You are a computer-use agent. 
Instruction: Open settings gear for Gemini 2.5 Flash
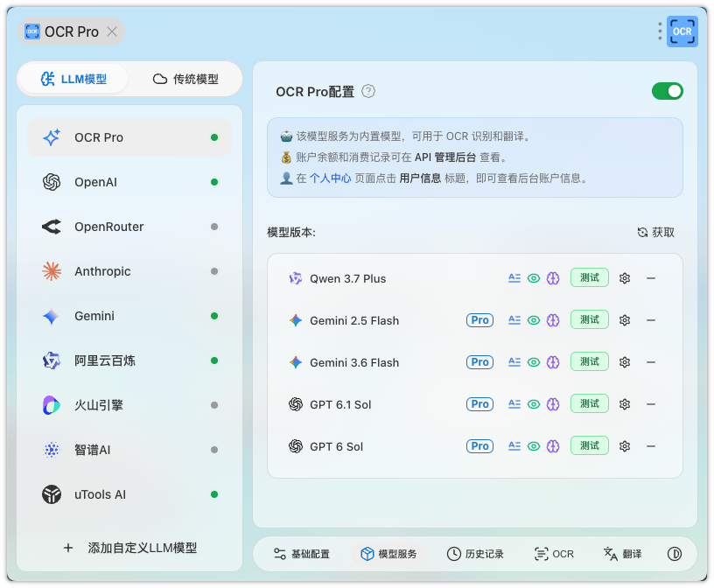624,320
